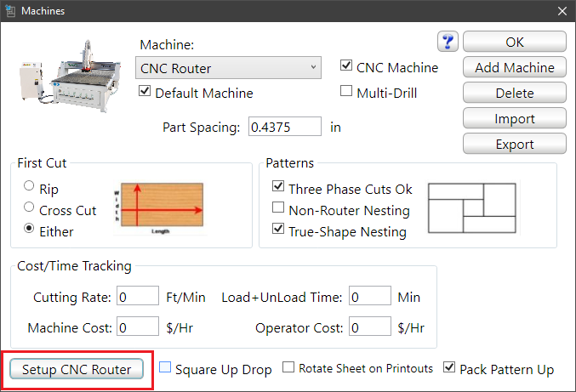Click the Export button
This screenshot has width=576, height=392.
[515, 145]
